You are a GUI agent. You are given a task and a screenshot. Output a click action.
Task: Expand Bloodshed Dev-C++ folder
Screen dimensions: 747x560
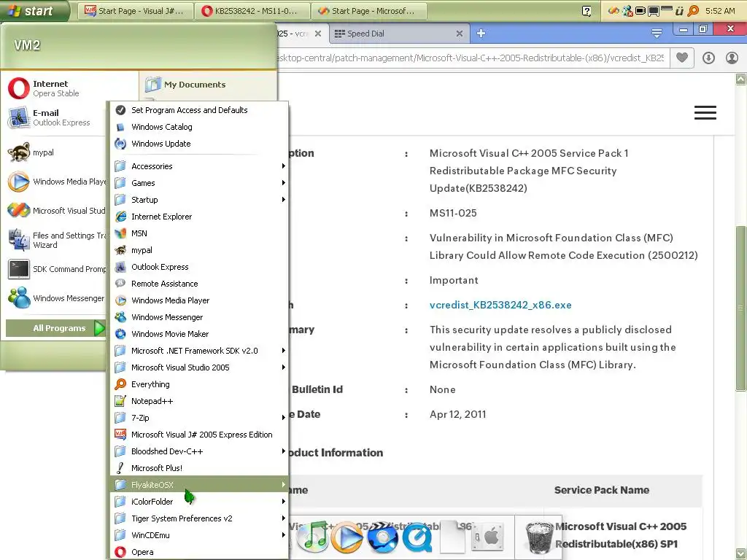[199, 451]
